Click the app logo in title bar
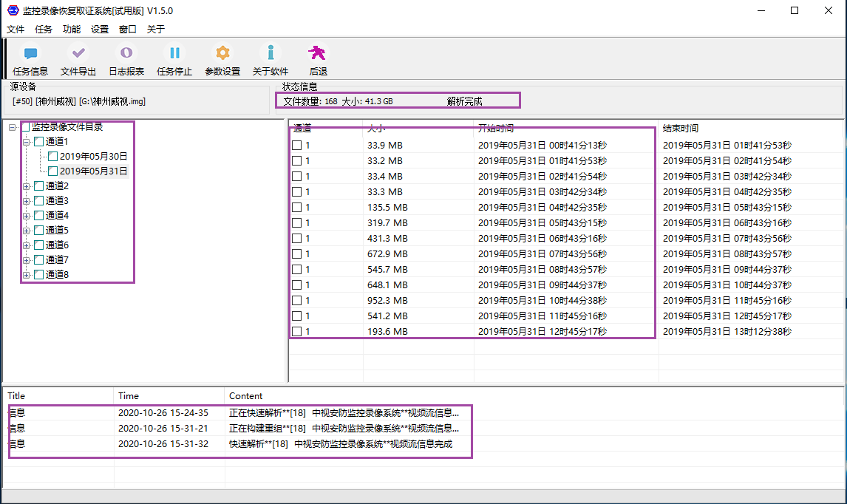This screenshot has height=504, width=847. coord(13,10)
